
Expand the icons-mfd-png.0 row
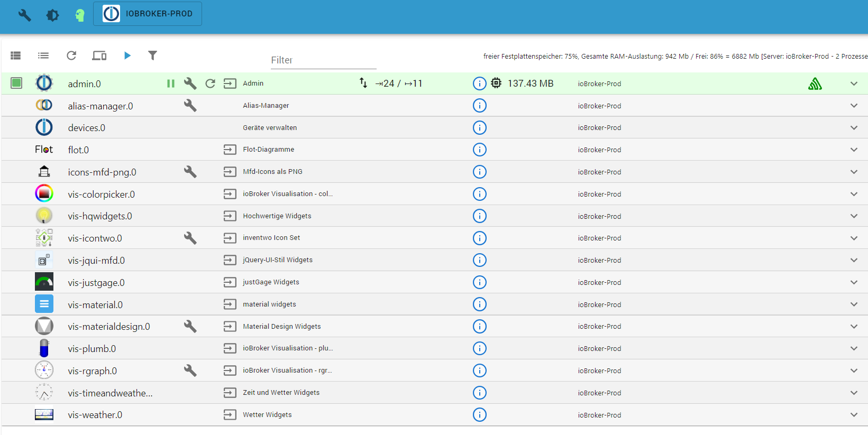tap(854, 172)
